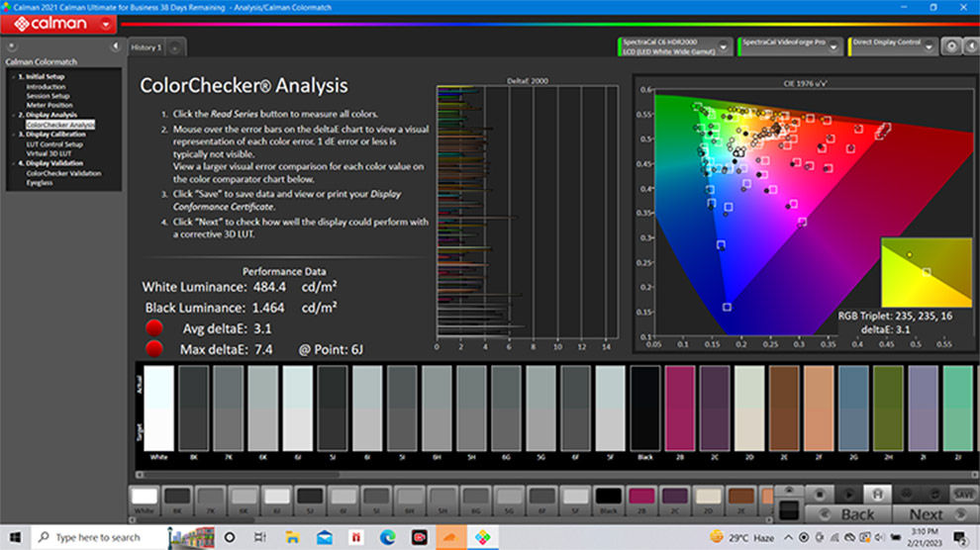Click the 2B magenta comparison swatch
This screenshot has height=550, width=980.
coord(680,409)
